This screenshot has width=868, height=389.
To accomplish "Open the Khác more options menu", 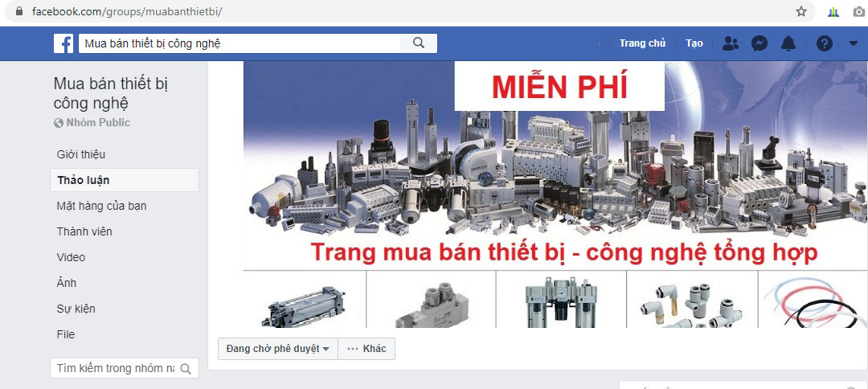I will (x=366, y=349).
